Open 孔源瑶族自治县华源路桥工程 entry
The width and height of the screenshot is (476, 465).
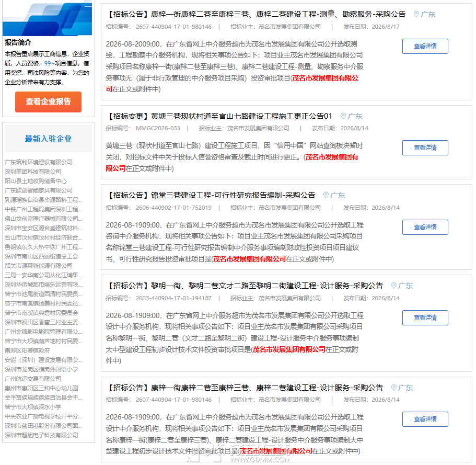(43, 200)
